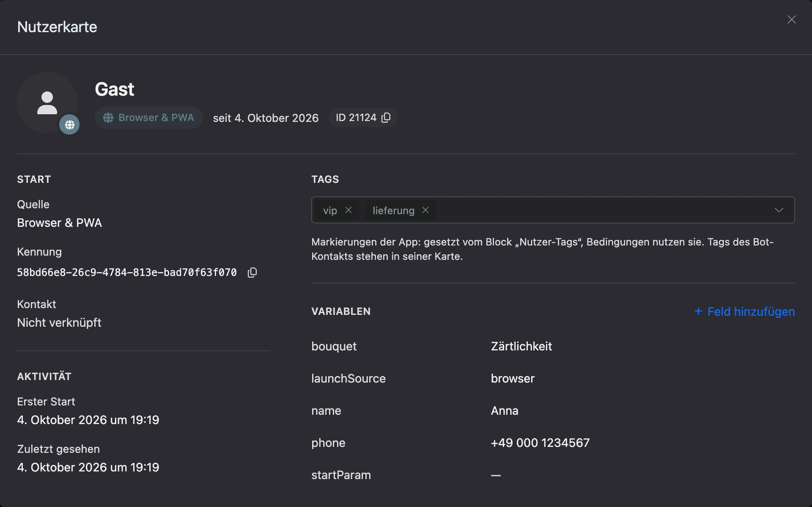Click the ID 21124 badge
This screenshot has height=507, width=812.
tap(363, 118)
